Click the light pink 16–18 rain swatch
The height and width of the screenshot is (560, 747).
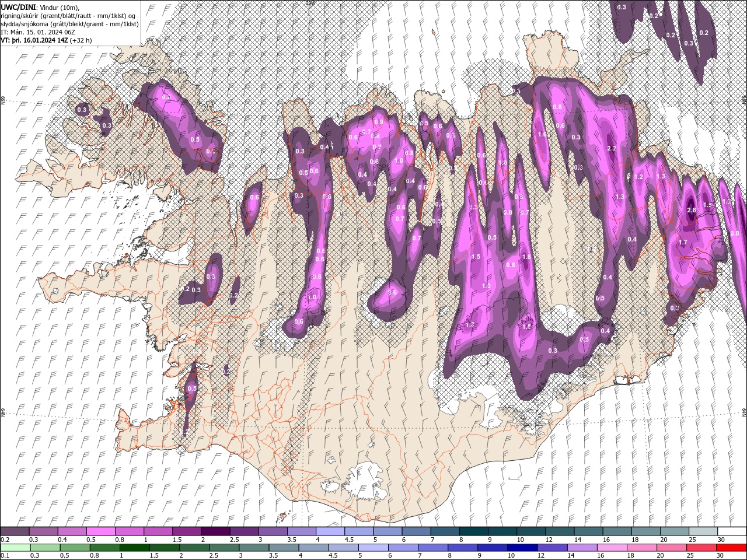point(612,548)
